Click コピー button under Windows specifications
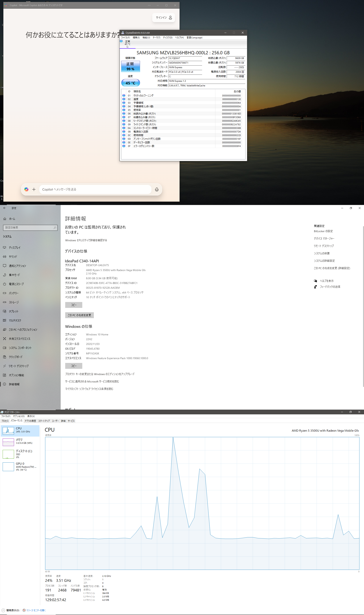The width and height of the screenshot is (364, 615). (74, 366)
